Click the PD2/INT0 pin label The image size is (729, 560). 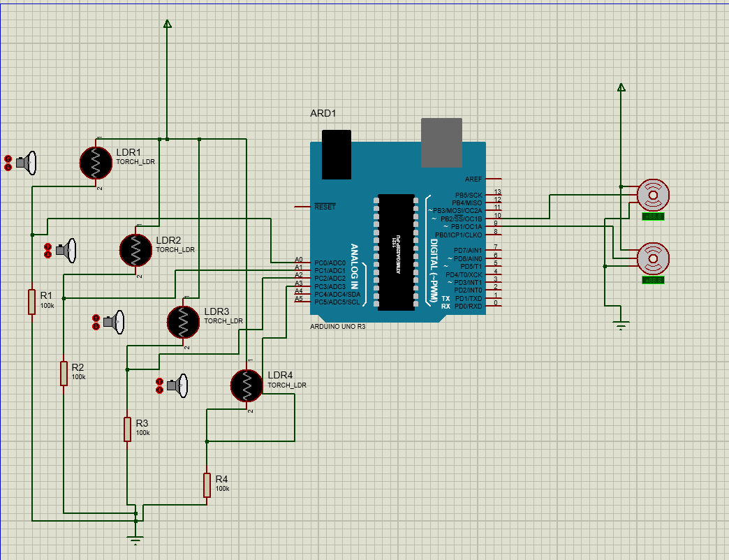(x=468, y=290)
